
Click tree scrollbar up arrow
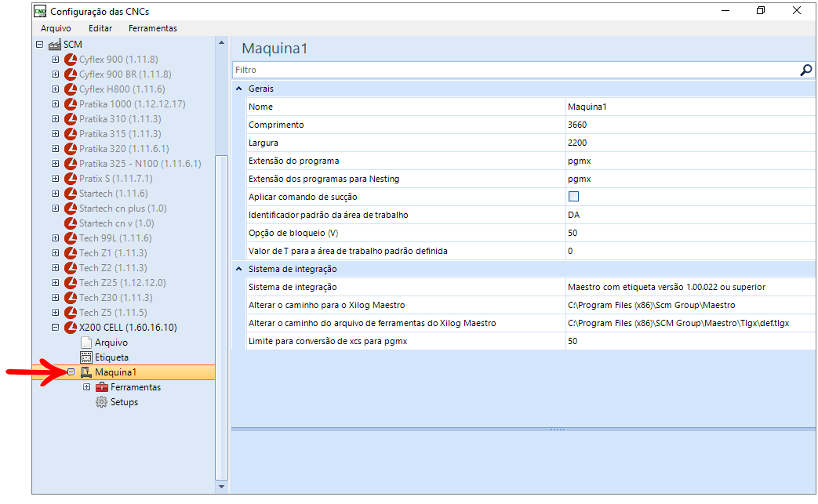(x=221, y=43)
